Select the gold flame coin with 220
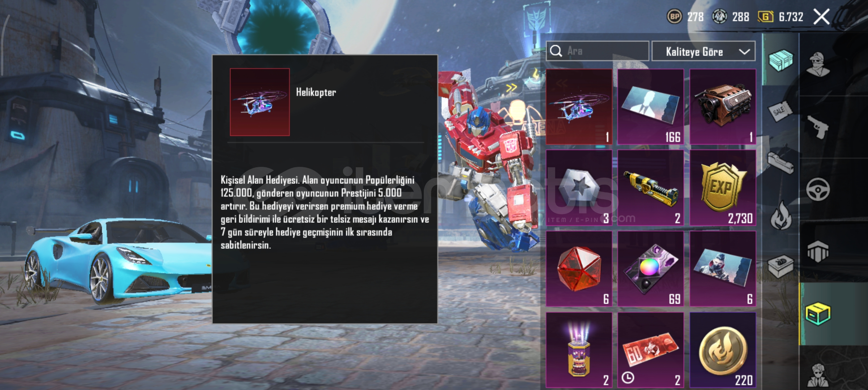 pos(723,350)
